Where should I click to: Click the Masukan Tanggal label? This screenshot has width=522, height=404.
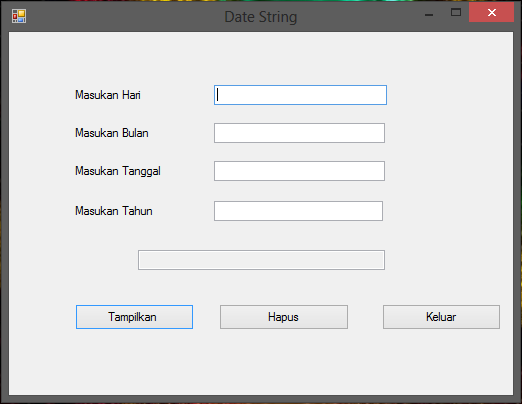(118, 171)
